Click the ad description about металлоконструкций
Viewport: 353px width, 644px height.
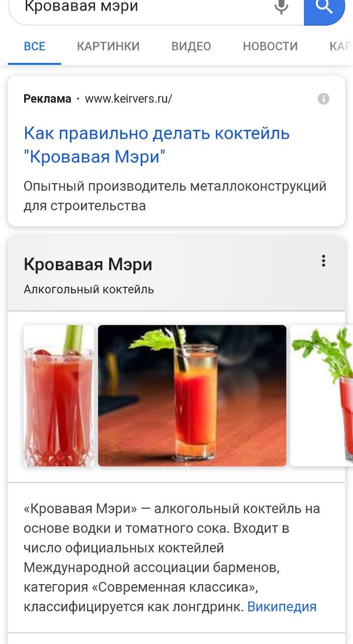point(175,196)
